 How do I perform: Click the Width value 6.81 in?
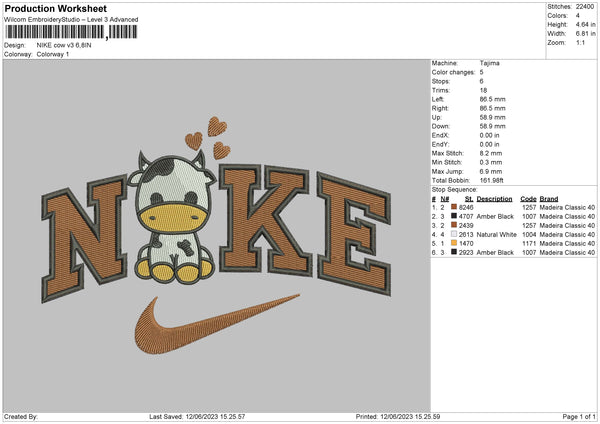pos(585,34)
